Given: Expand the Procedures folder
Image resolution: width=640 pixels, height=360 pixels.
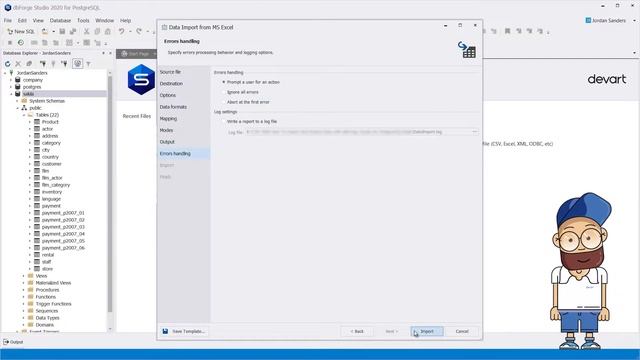Looking at the screenshot, I should 24,290.
